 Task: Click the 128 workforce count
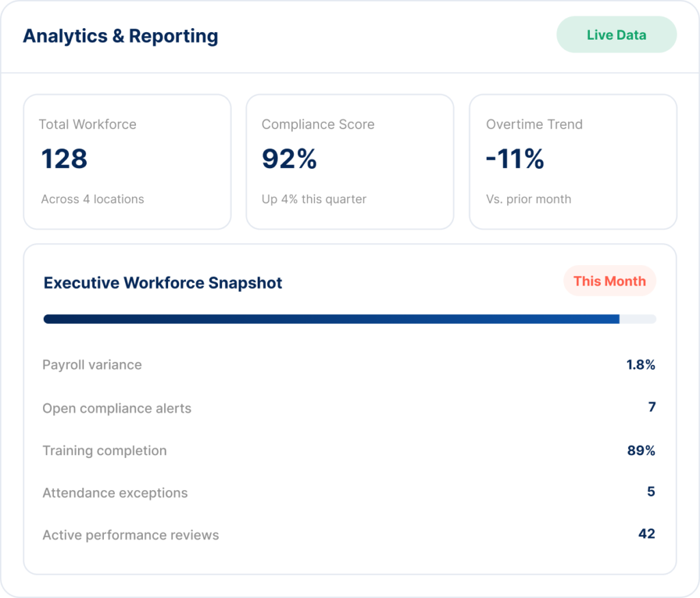[64, 159]
